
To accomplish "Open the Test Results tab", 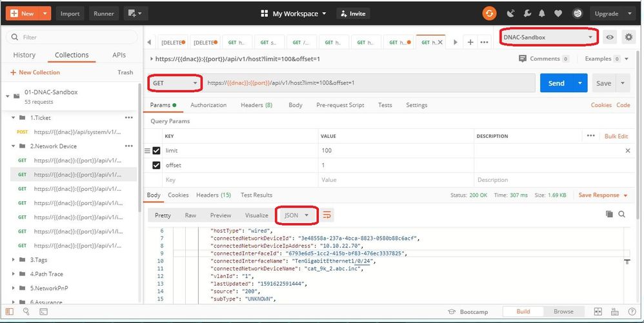I will [256, 195].
